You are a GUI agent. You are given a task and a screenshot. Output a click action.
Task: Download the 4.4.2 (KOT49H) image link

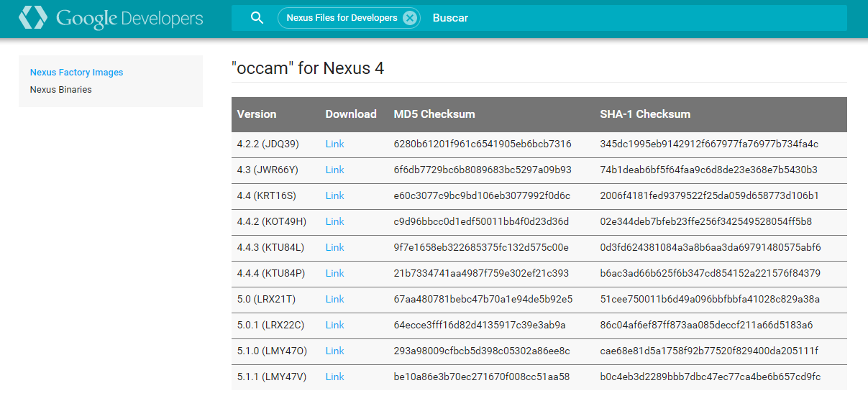tap(334, 221)
